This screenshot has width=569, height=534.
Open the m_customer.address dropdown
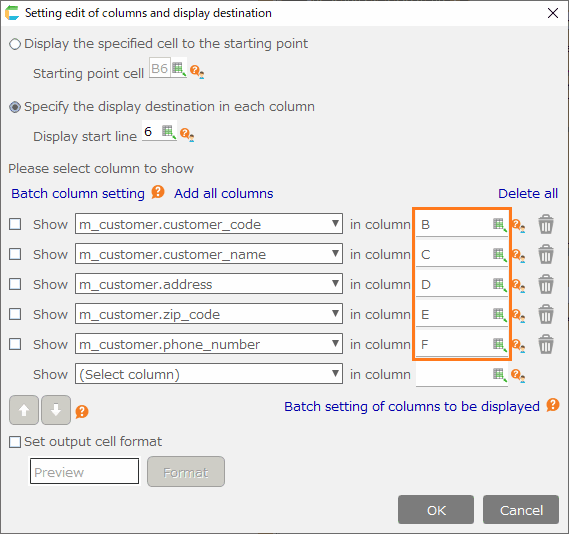209,284
